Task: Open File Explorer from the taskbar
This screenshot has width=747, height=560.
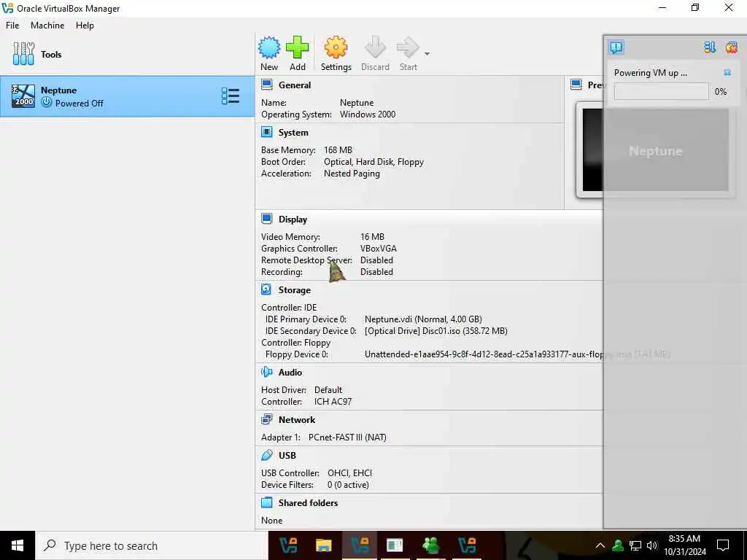Action: 323,545
